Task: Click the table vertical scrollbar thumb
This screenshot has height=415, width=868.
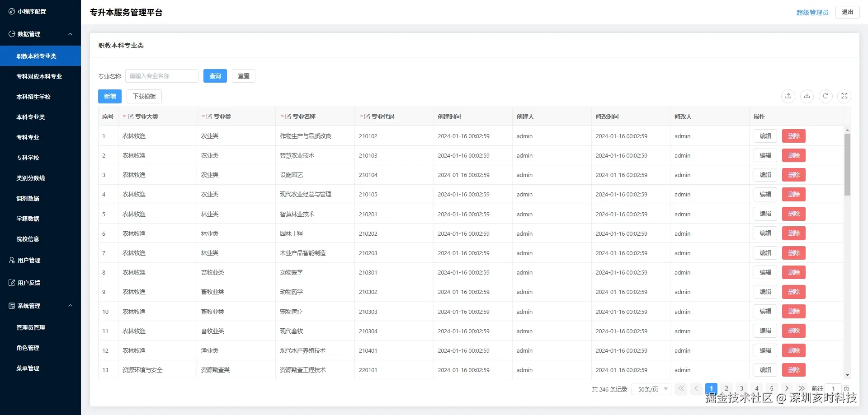Action: click(847, 165)
